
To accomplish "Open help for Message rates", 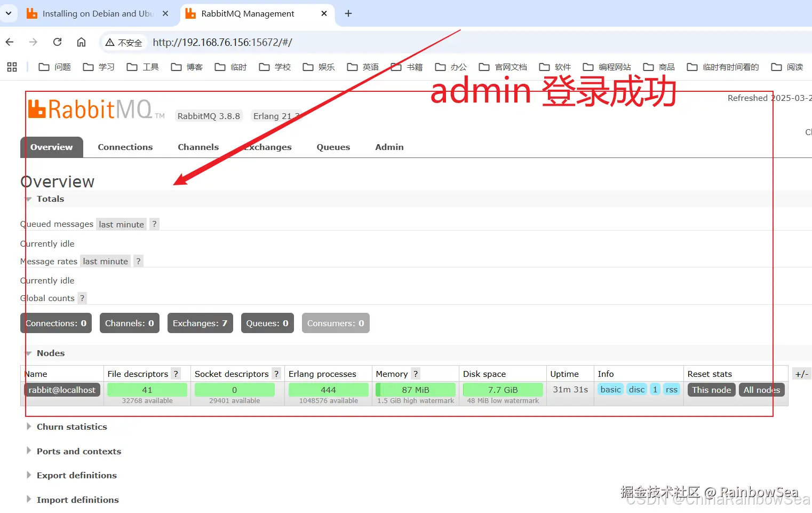I will point(138,261).
